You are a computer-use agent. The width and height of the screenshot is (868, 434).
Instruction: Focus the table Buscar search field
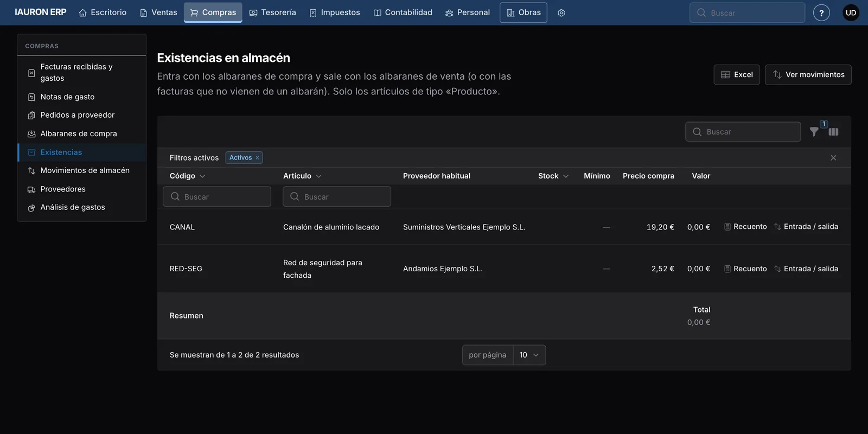pos(743,132)
